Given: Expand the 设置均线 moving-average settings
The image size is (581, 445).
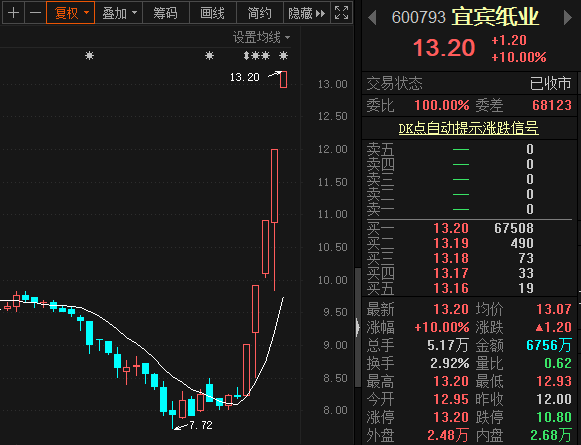Looking at the screenshot, I should [x=261, y=37].
